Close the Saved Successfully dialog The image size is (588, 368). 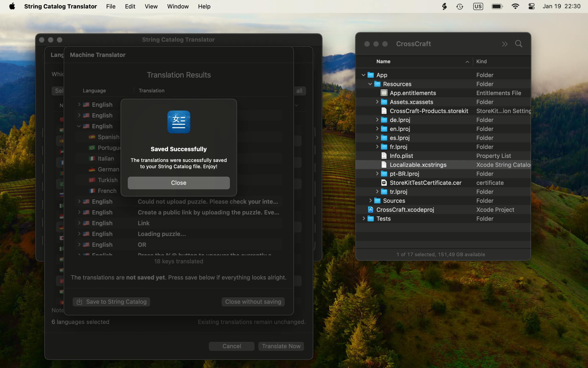coord(179,183)
